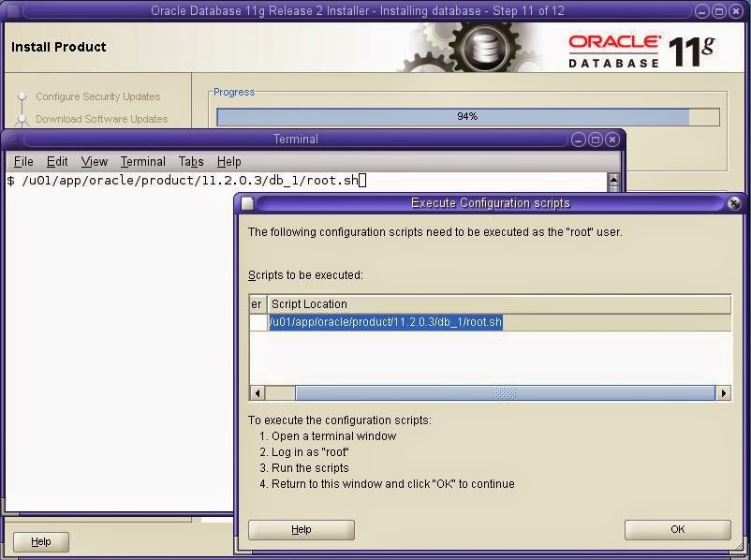
Task: Minimize the Terminal window
Action: 578,140
